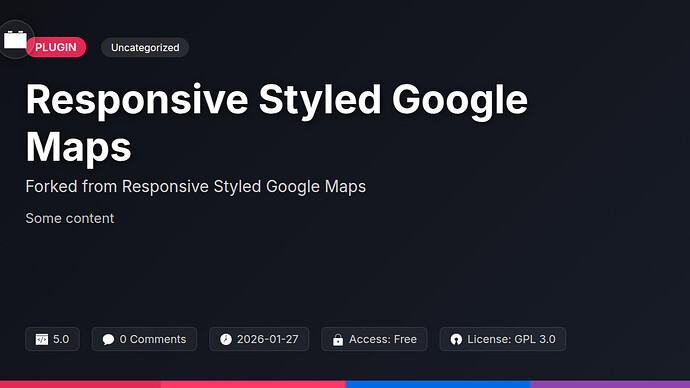Click the Some content text
The height and width of the screenshot is (388, 690).
tap(70, 218)
